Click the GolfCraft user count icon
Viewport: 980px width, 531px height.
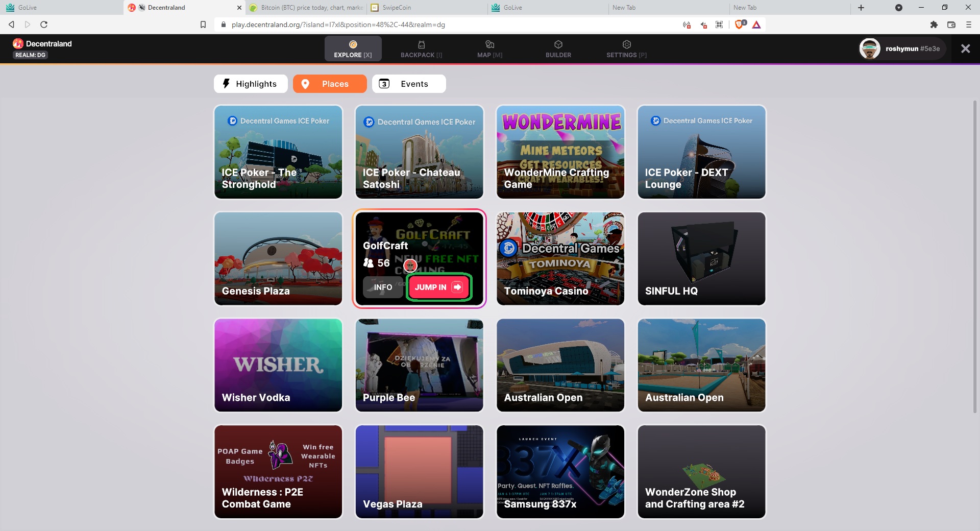[x=369, y=263]
